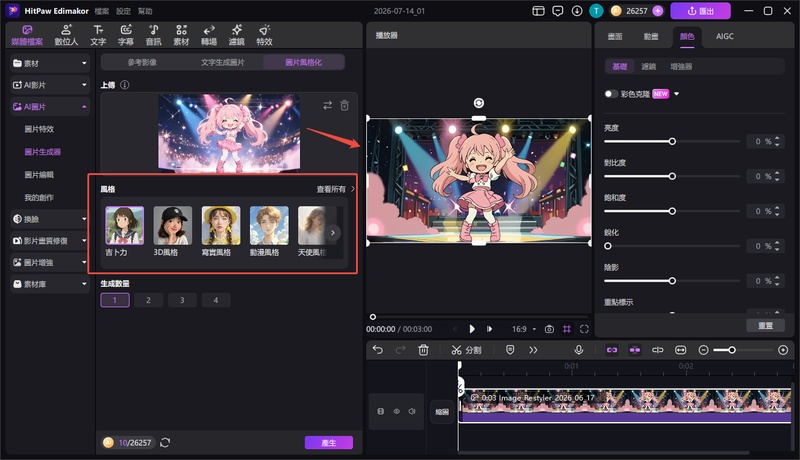Click the 匯出 export button

pos(701,11)
